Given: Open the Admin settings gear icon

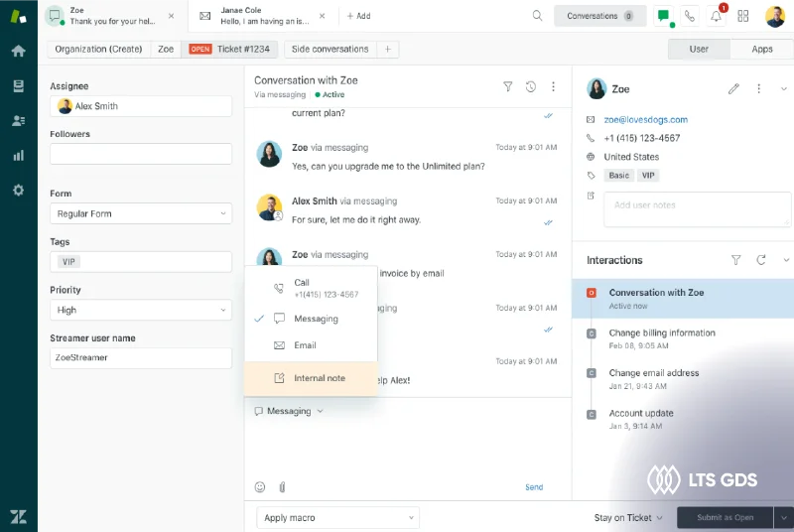Looking at the screenshot, I should [x=18, y=190].
